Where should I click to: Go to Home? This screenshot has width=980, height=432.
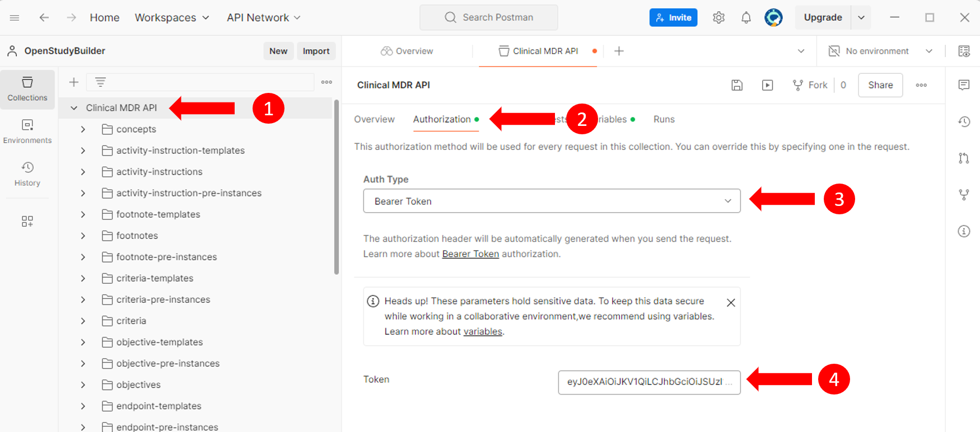point(105,18)
